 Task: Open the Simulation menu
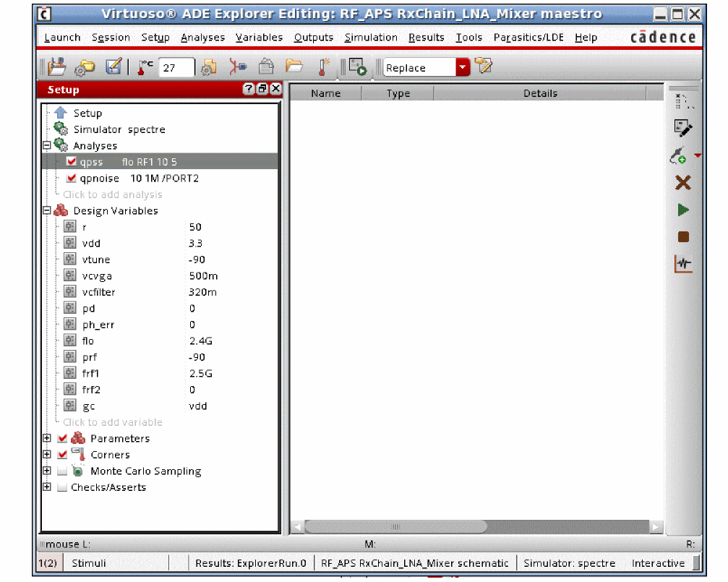click(370, 38)
